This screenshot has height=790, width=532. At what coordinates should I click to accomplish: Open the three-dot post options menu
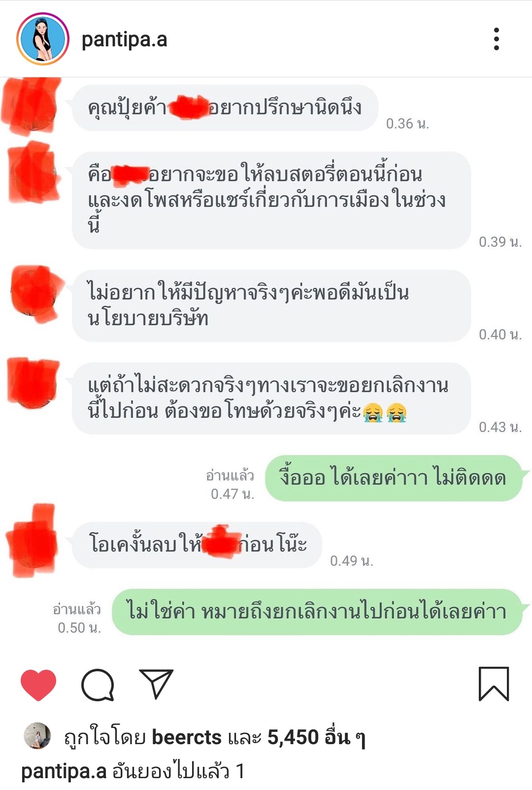496,39
